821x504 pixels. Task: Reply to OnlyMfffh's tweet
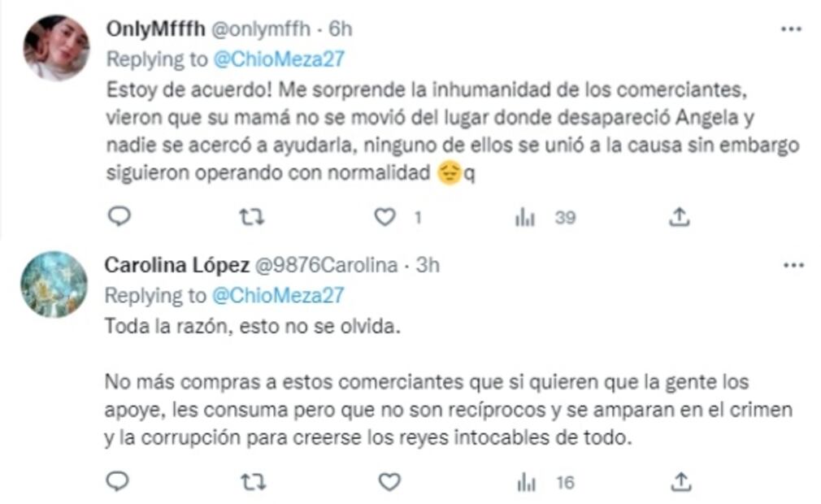pos(119,216)
